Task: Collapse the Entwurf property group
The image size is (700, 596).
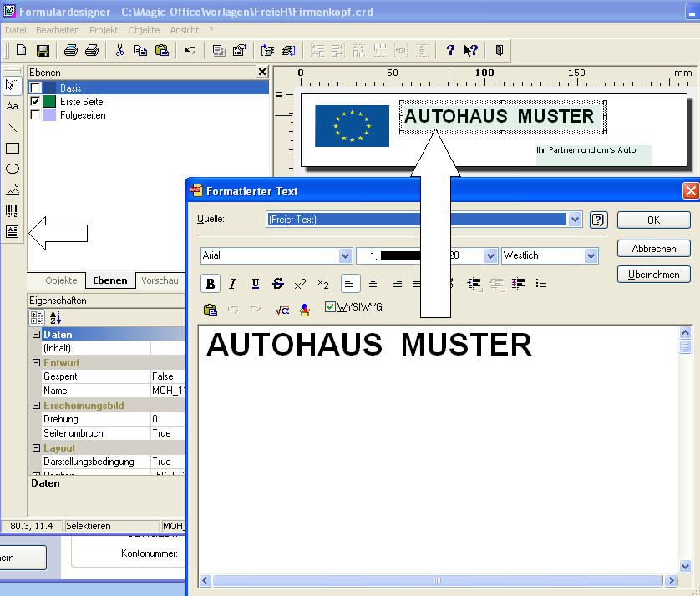Action: 36,362
